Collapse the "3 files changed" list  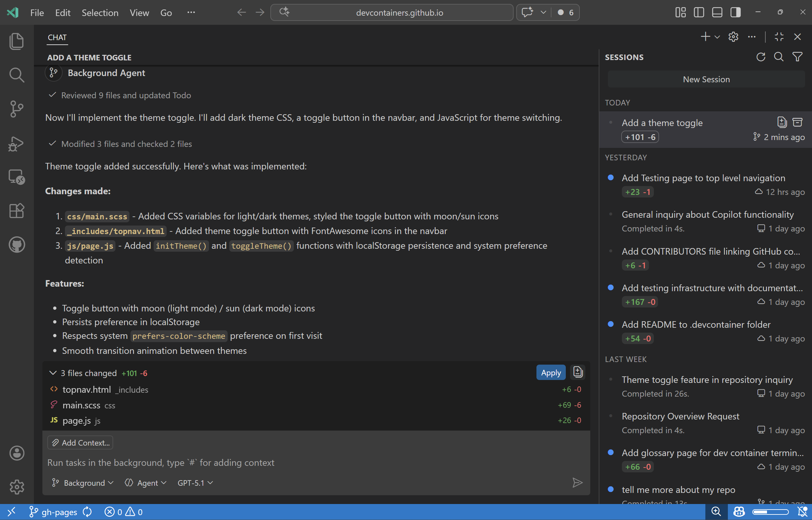coord(53,373)
